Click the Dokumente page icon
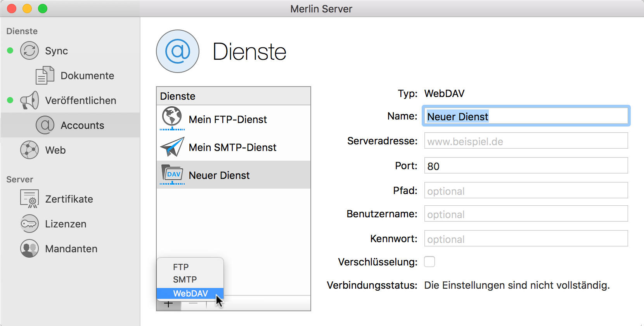Screen dimensions: 644x326 pyautogui.click(x=45, y=75)
